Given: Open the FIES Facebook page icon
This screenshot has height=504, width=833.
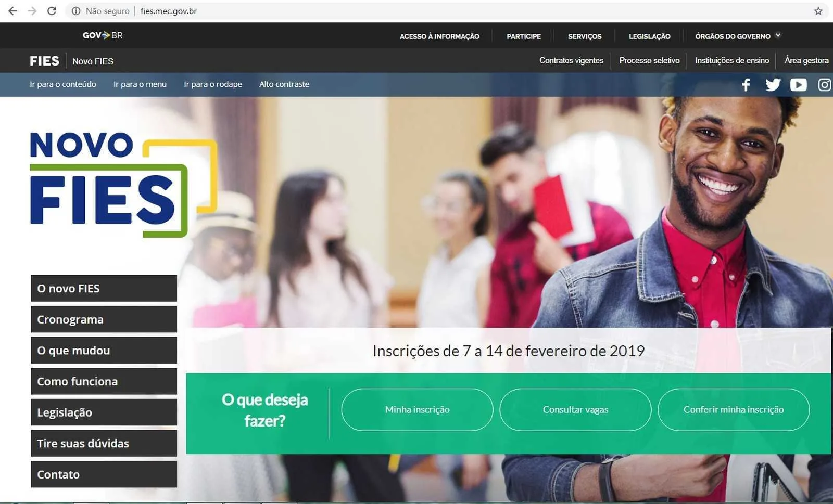Looking at the screenshot, I should pos(746,85).
